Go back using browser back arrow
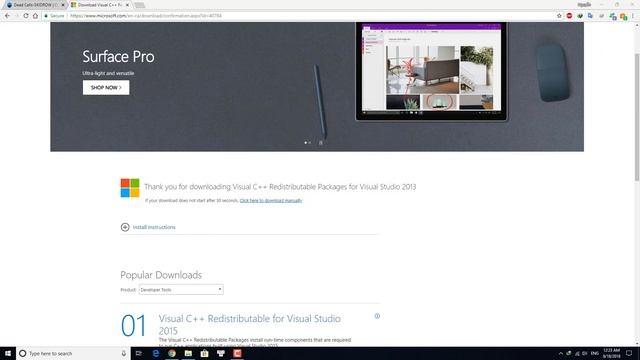This screenshot has height=360, width=640. (x=7, y=16)
